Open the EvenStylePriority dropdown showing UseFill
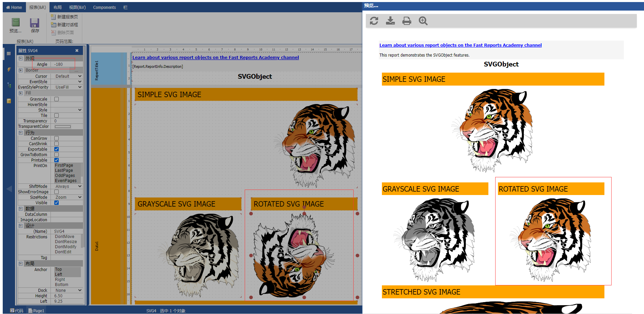The height and width of the screenshot is (314, 644). [x=68, y=87]
